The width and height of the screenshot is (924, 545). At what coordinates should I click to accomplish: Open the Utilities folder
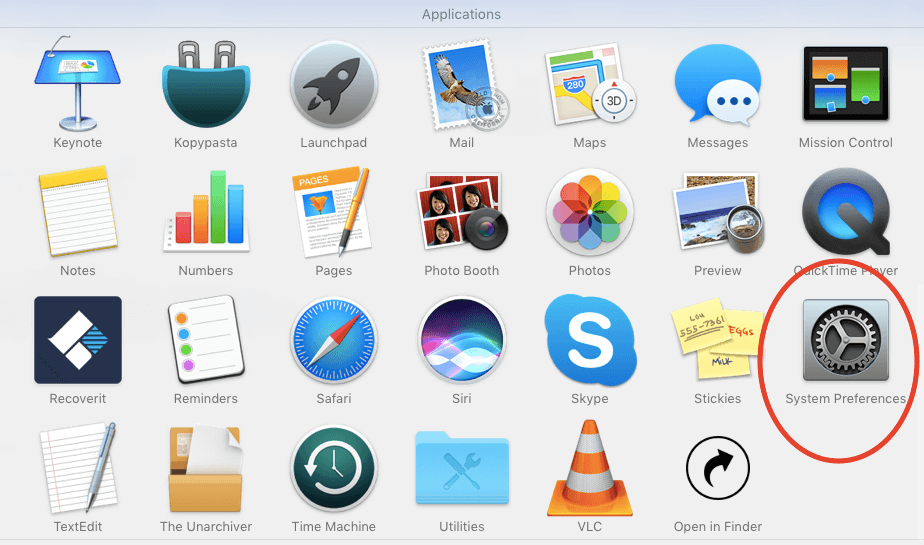point(462,468)
